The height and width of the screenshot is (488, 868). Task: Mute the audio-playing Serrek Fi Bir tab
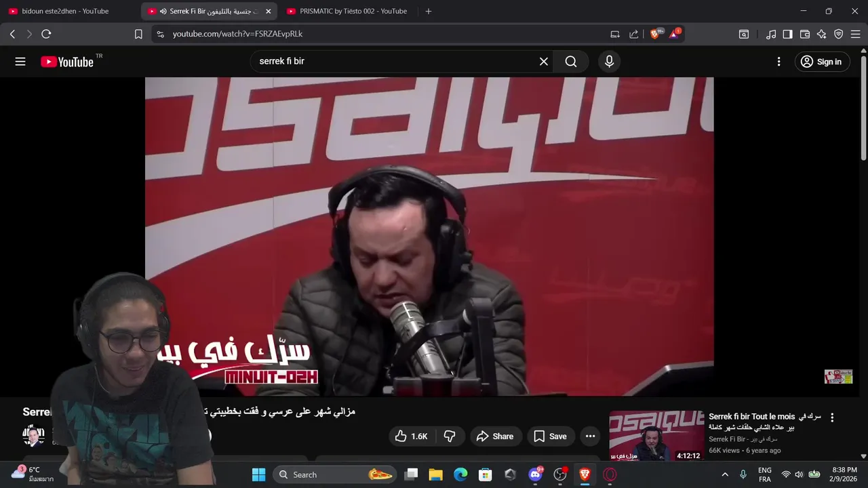tap(163, 11)
